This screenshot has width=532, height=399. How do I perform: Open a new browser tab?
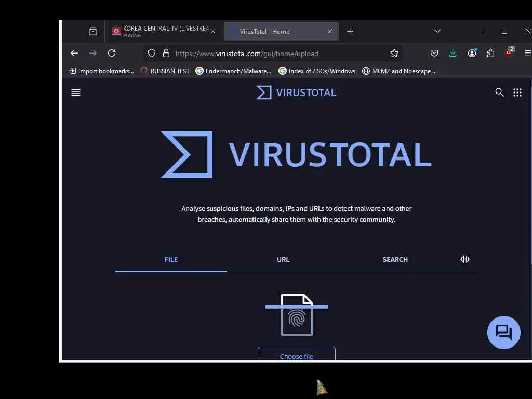coord(350,32)
